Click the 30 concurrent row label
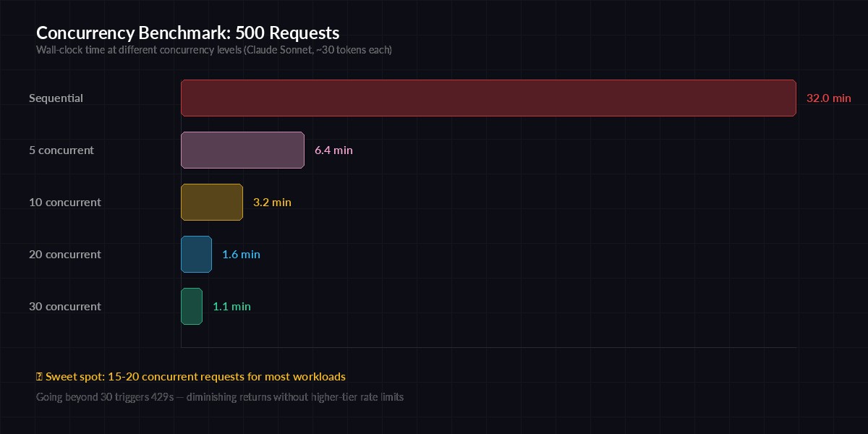868x434 pixels. coord(64,306)
